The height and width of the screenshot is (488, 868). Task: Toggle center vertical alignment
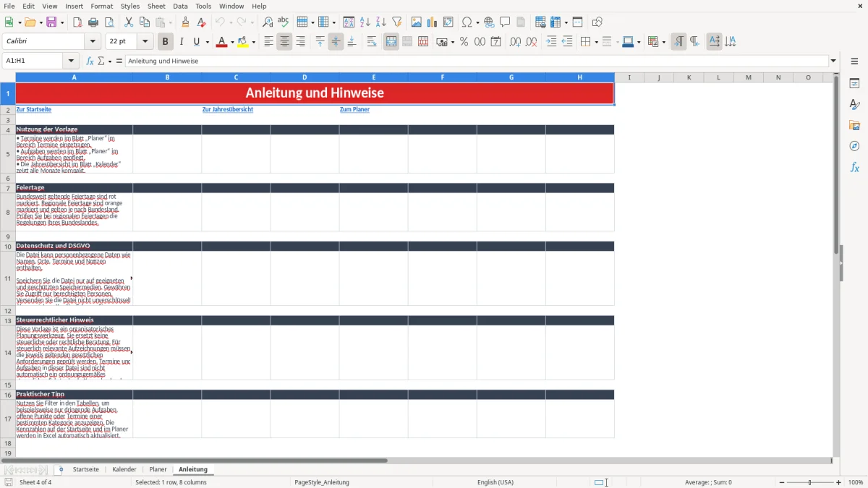(x=336, y=42)
